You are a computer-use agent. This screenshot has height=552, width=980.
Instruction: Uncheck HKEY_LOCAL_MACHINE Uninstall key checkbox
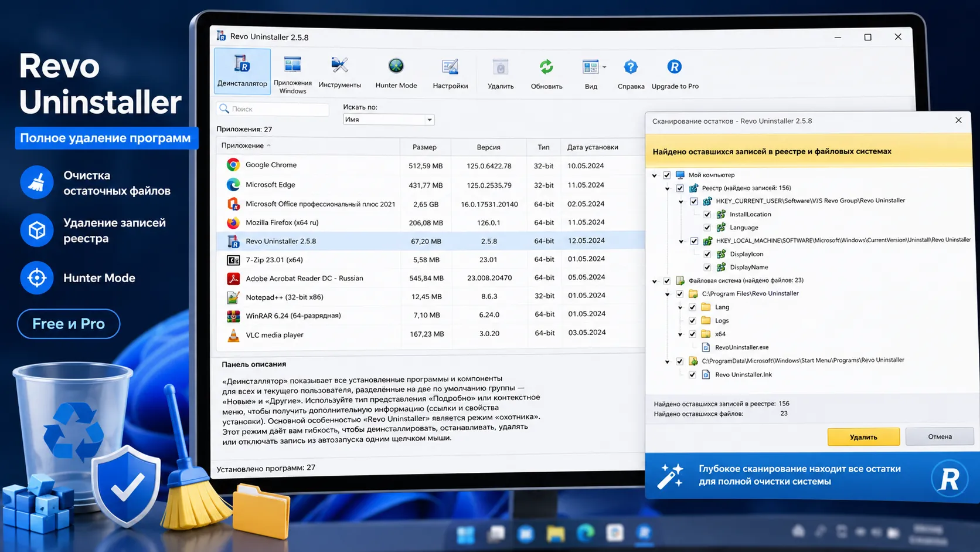pos(694,241)
